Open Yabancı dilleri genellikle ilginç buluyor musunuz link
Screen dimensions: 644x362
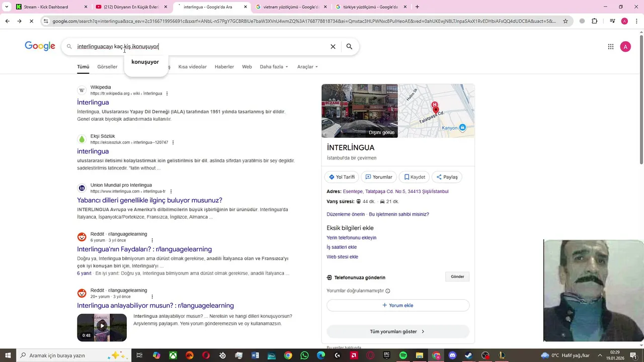[149, 200]
